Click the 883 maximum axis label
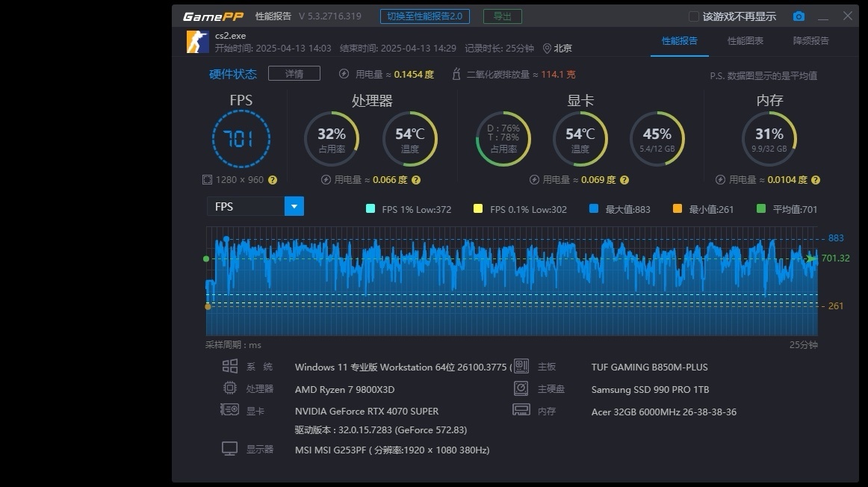The width and height of the screenshot is (868, 487). [x=835, y=238]
